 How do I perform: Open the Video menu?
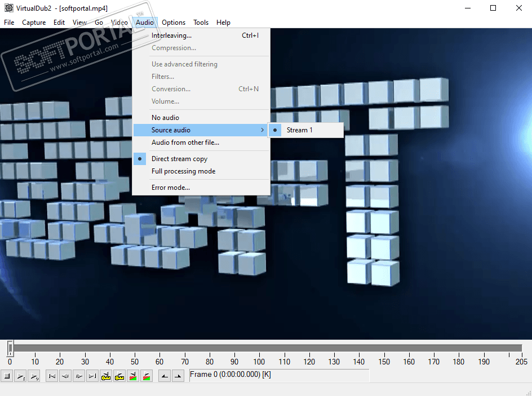[x=119, y=23]
